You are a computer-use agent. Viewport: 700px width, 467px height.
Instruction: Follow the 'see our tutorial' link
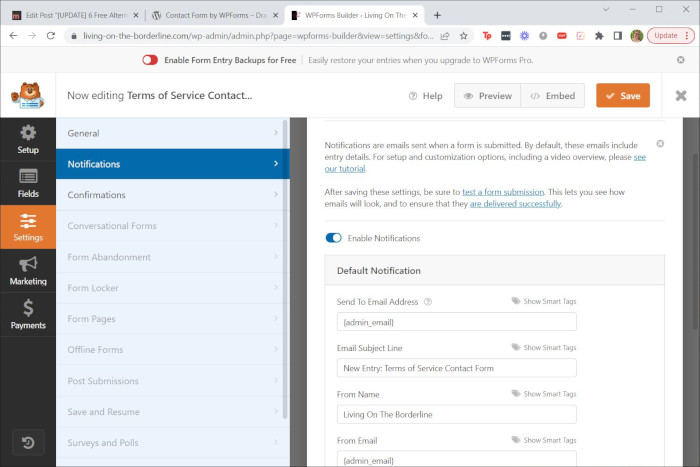coord(640,157)
